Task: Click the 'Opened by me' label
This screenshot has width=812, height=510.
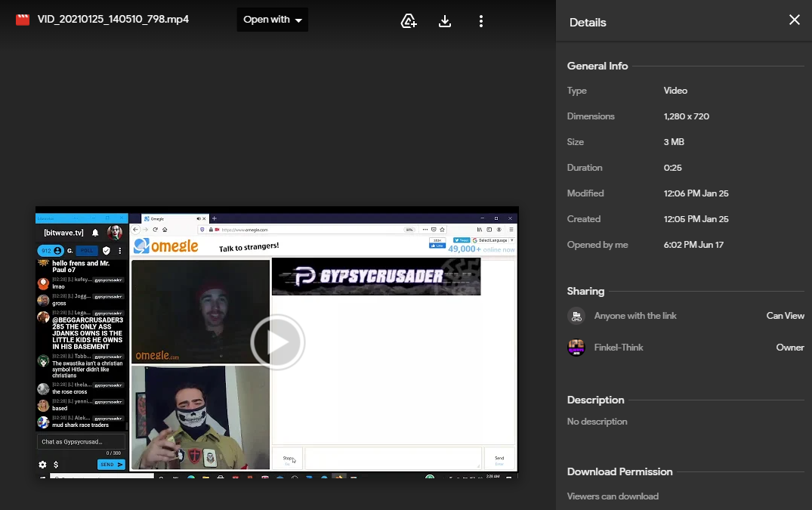Action: [597, 244]
